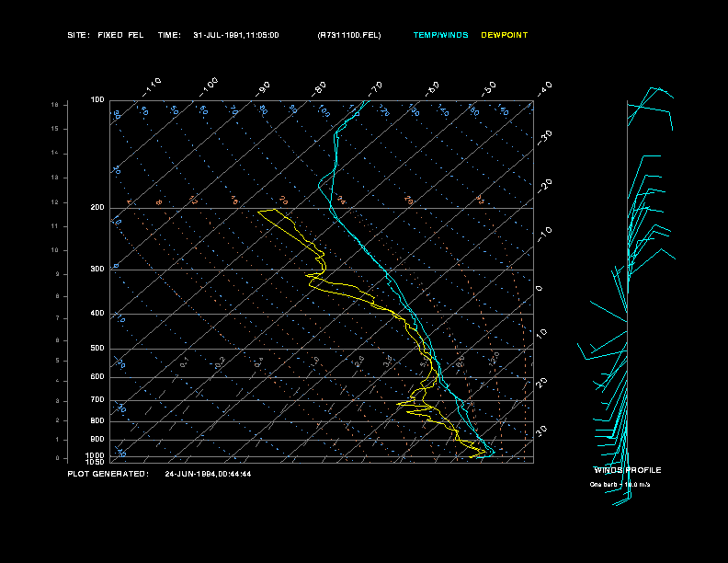
Task: Click the 'WINDS PROFILE' caption
Action: click(628, 470)
